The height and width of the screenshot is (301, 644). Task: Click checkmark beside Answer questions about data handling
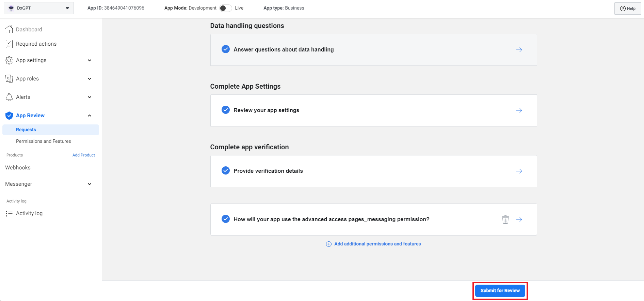225,49
